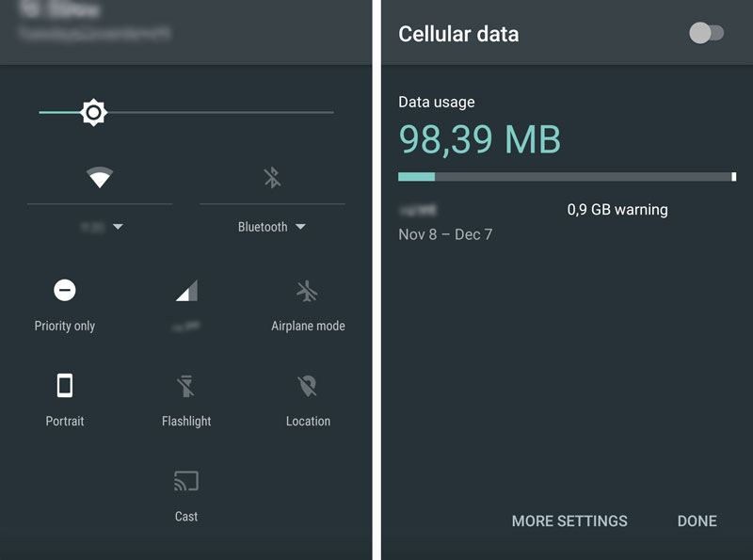Viewport: 753px width, 560px height.
Task: Expand the Wi-Fi network dropdown arrow
Action: [118, 227]
